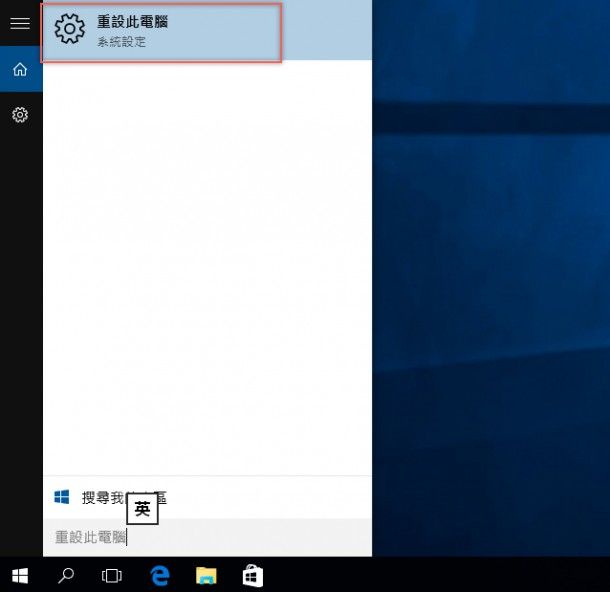Click the gear icon beside 重設此電腦 result
This screenshot has height=592, width=610.
pyautogui.click(x=70, y=29)
